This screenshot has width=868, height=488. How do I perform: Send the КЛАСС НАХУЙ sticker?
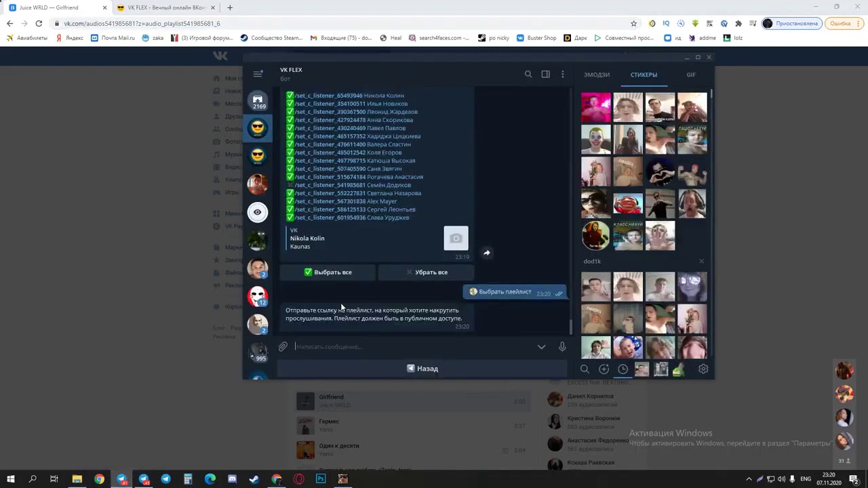point(628,236)
